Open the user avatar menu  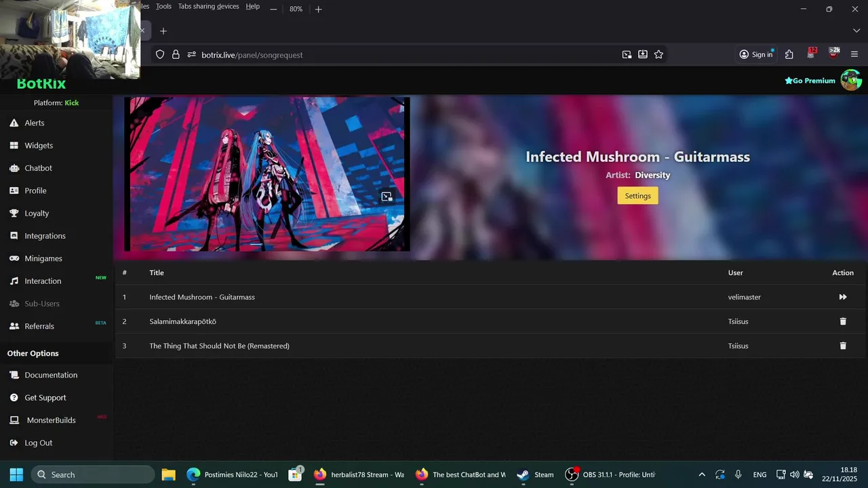[x=851, y=80]
